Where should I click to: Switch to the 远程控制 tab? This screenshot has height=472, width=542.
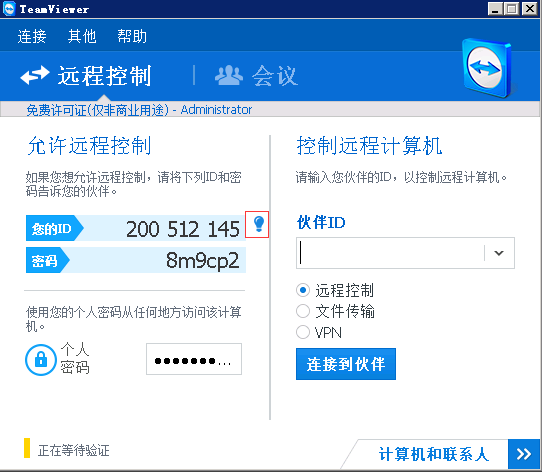[86, 75]
